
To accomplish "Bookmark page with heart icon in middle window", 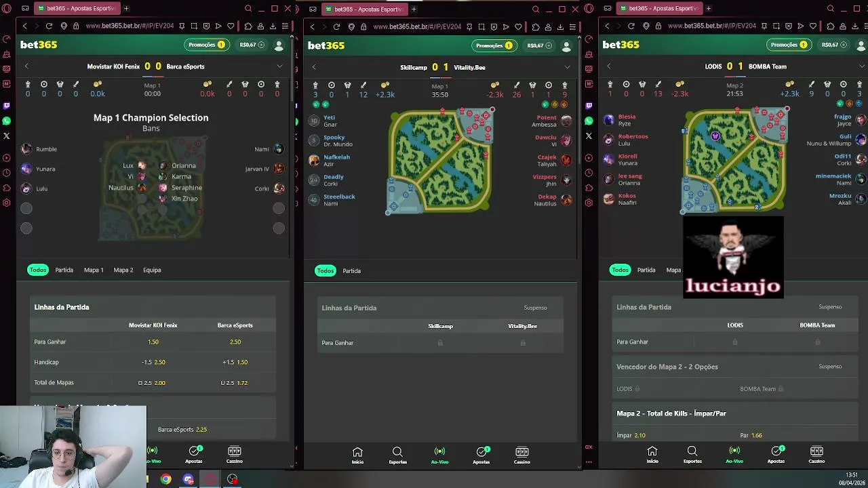I will pos(518,26).
